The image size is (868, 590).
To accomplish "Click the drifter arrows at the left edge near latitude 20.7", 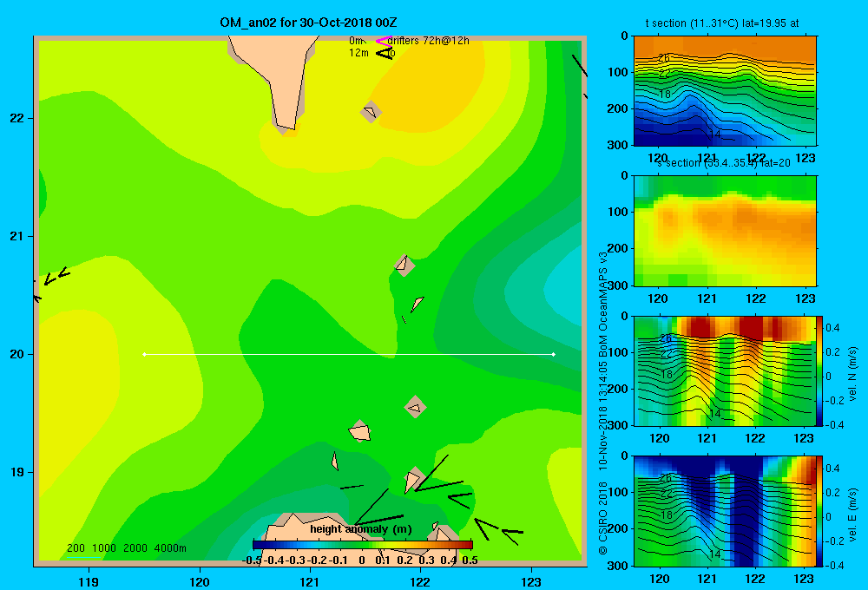I will 56,276.
